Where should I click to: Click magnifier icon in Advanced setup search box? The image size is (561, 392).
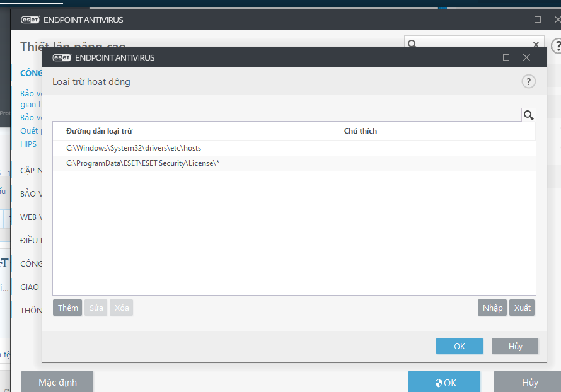click(x=412, y=43)
